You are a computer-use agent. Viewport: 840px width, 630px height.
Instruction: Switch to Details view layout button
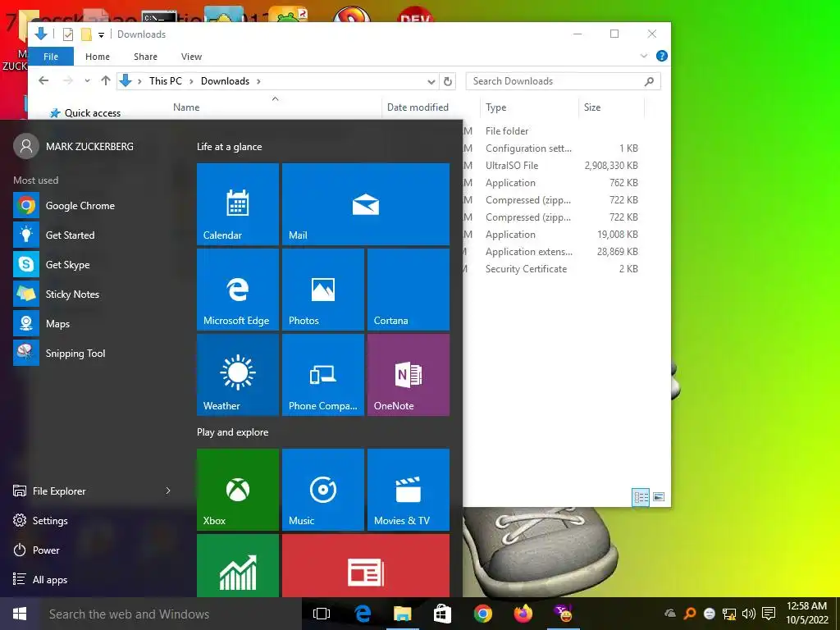pyautogui.click(x=641, y=497)
